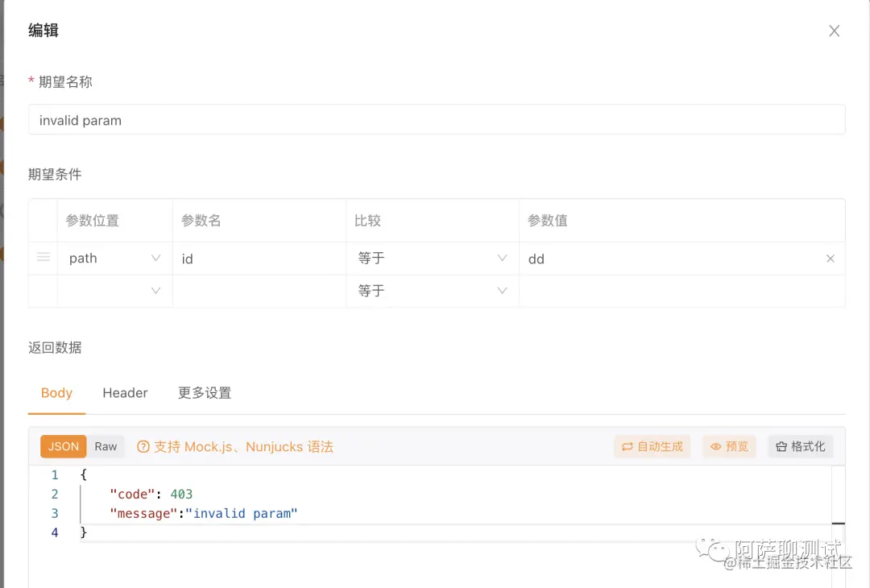Open the 支持 Mock.js、Nunjucks 语法 link

click(x=243, y=446)
